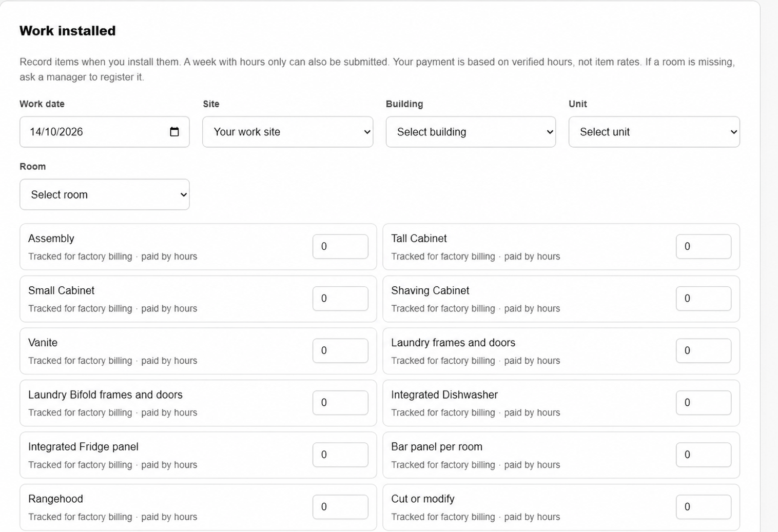Viewport: 778px width, 532px height.
Task: Focus Laundry Bifold frames and doors quantity
Action: (x=340, y=403)
